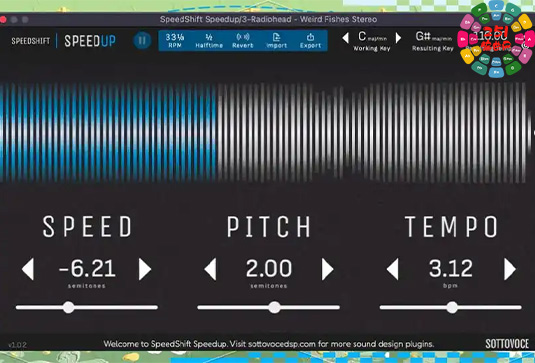
Task: Click the SPEEDSHIFT SPEEDUP logo
Action: point(63,41)
